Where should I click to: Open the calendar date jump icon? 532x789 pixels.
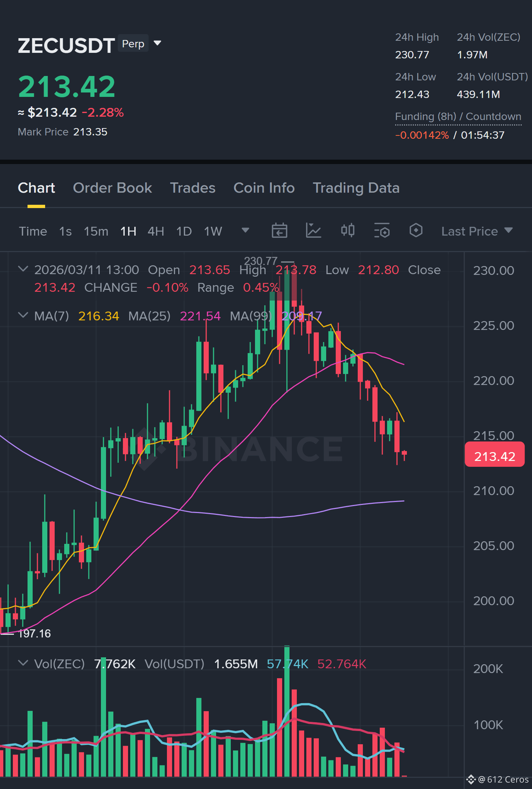tap(279, 231)
